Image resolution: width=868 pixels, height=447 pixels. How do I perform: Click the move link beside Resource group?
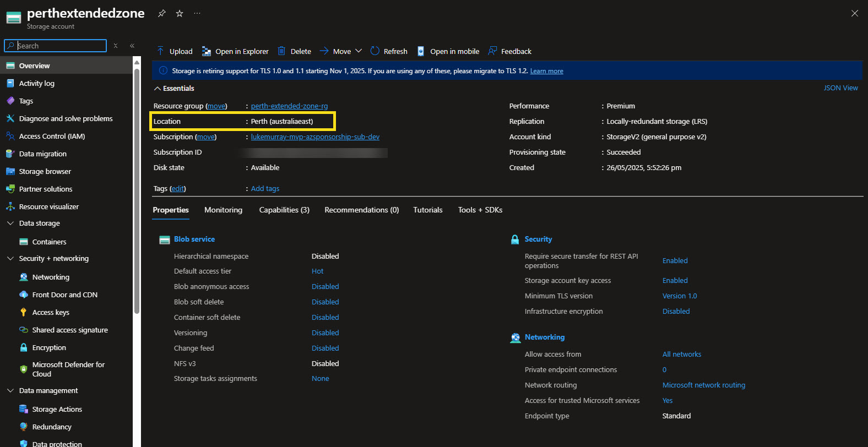pos(216,106)
